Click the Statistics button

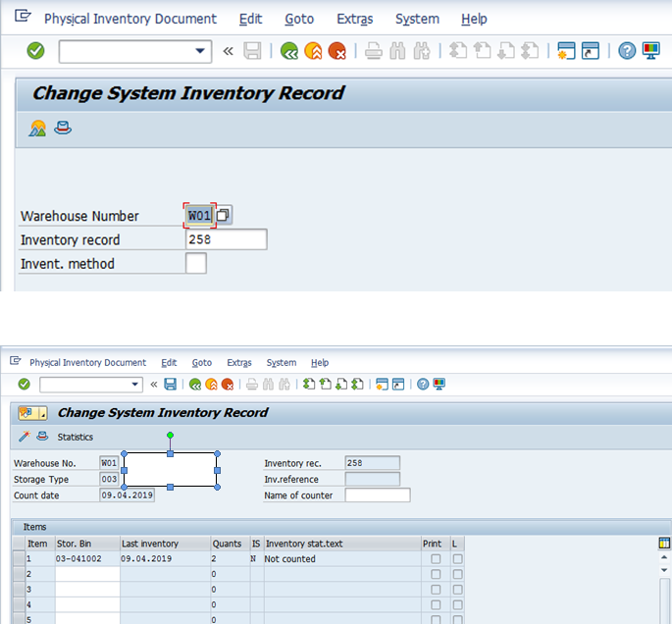tap(75, 437)
